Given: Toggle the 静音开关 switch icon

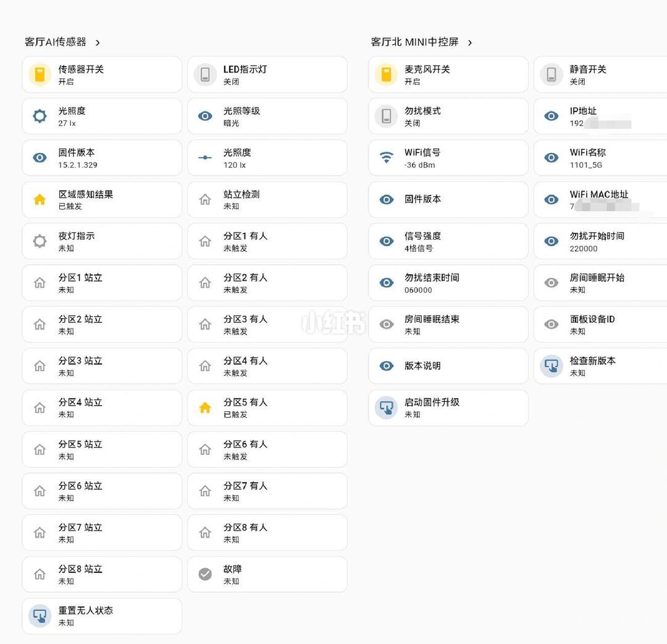Looking at the screenshot, I should (x=552, y=75).
